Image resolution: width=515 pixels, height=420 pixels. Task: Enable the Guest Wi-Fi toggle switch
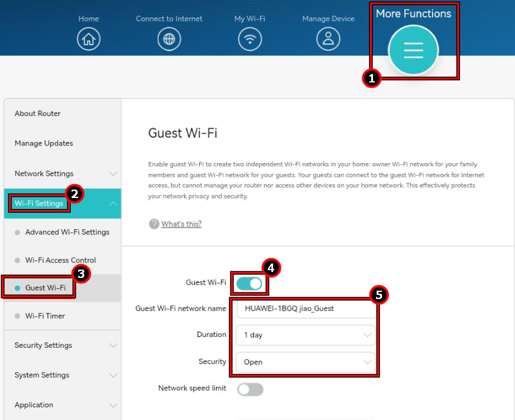250,283
